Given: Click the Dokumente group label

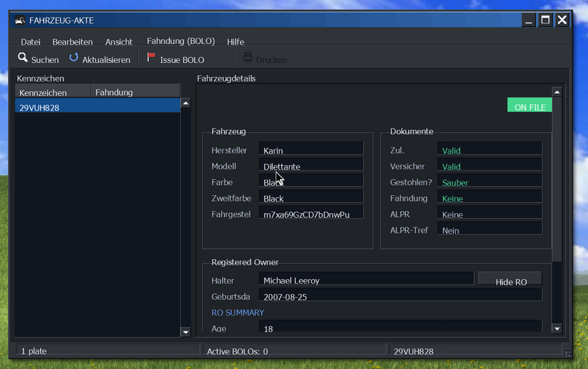Looking at the screenshot, I should click(412, 132).
